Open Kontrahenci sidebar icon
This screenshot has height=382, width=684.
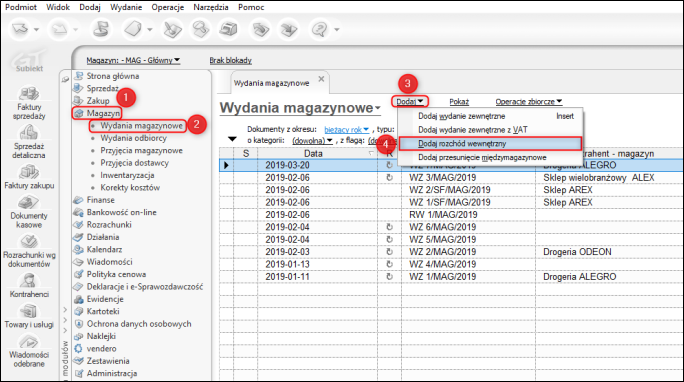tap(29, 281)
